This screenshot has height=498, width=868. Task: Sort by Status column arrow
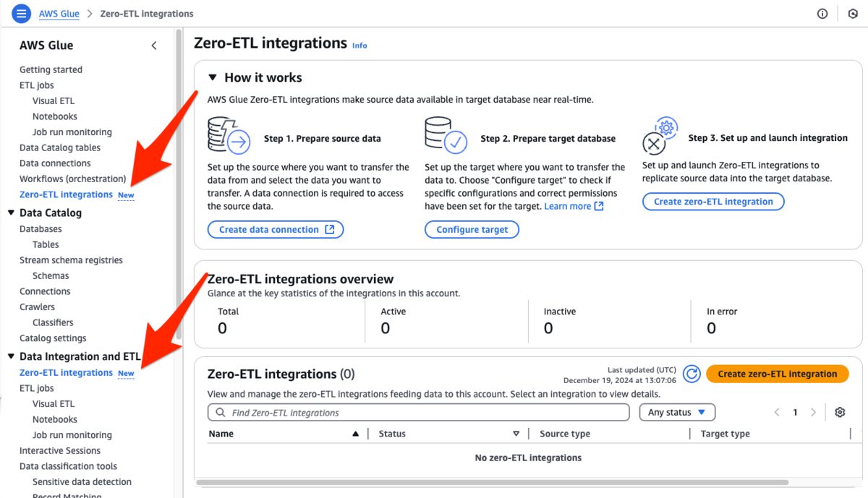click(516, 434)
